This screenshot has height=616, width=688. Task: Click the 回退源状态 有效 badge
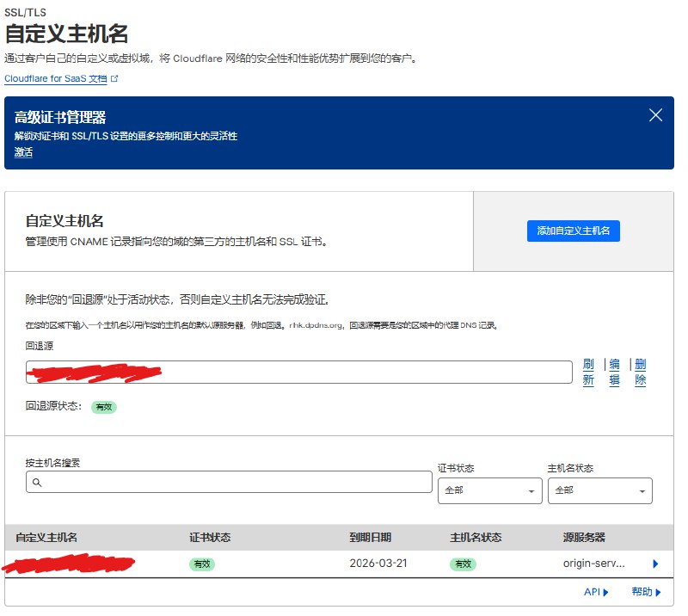(103, 406)
